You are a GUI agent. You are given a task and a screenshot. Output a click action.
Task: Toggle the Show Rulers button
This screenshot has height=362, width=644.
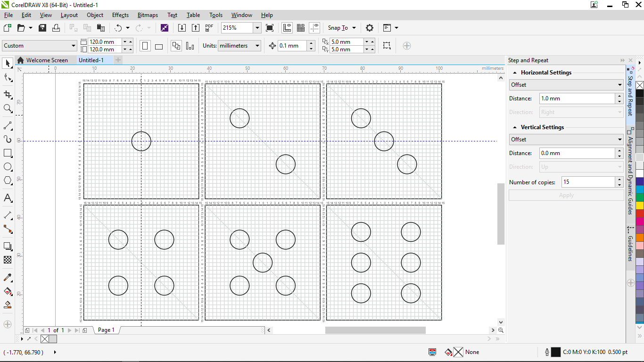pyautogui.click(x=287, y=28)
